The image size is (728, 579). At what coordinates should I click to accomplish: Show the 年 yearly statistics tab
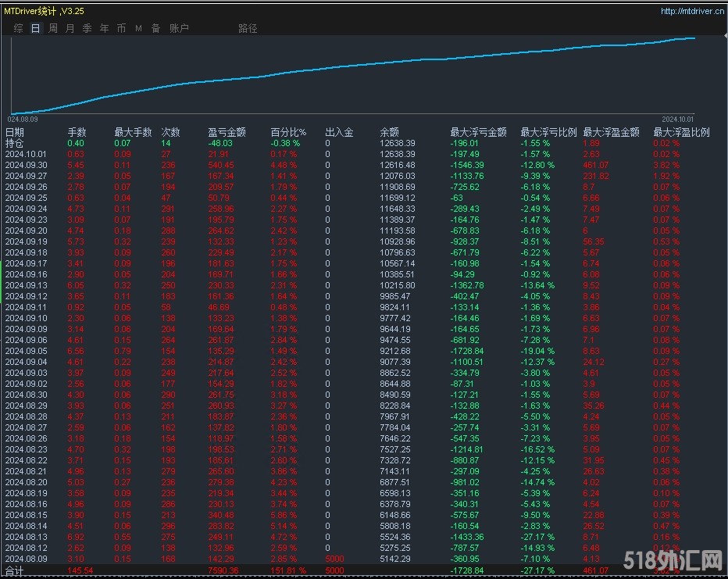(x=104, y=28)
